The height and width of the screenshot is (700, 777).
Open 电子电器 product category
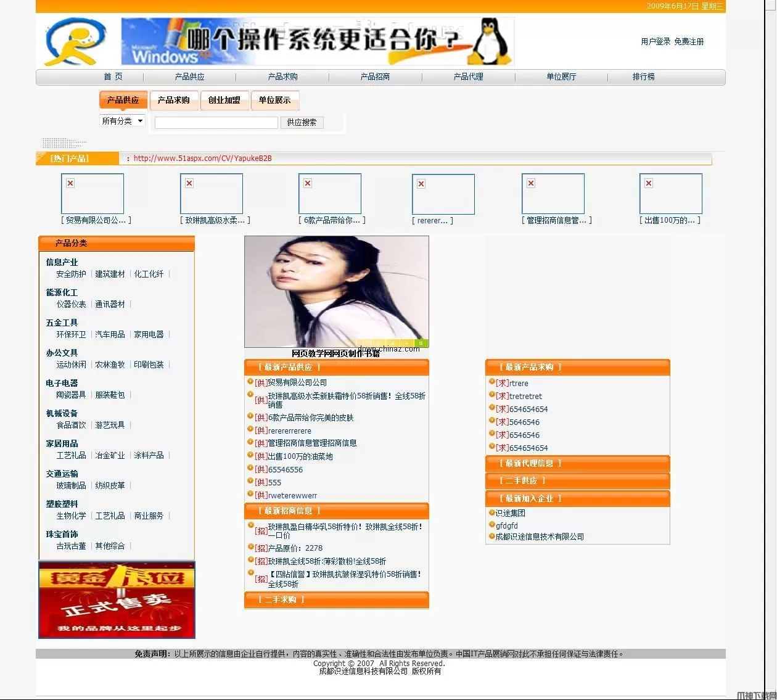tap(62, 383)
